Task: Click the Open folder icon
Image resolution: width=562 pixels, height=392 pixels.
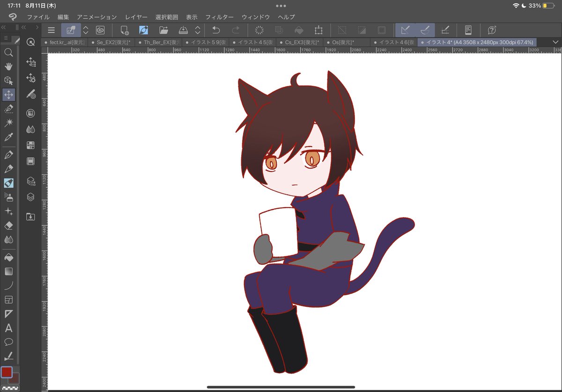Action: pos(163,30)
